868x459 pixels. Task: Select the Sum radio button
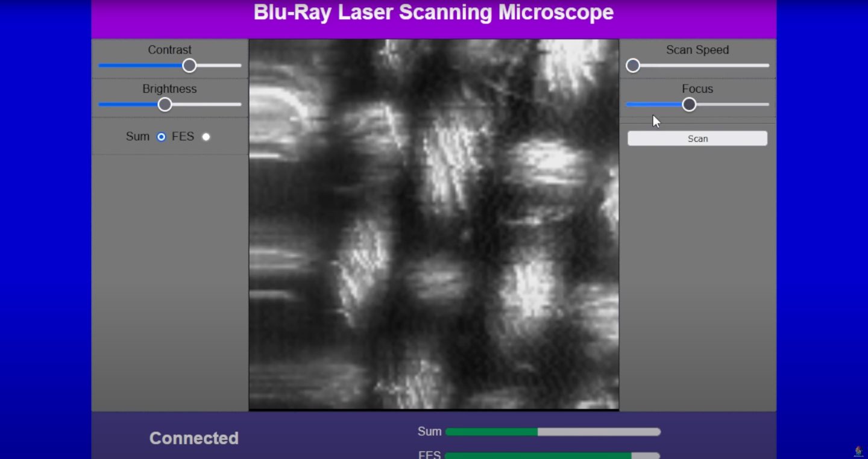[x=161, y=137]
